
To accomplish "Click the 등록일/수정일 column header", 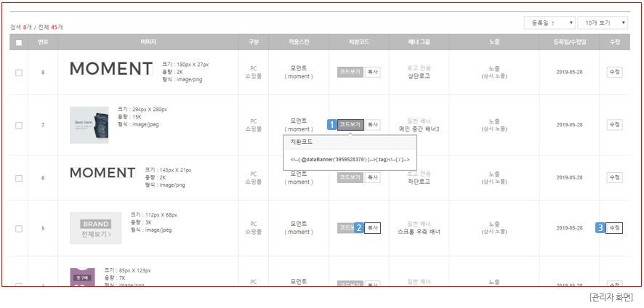I will pos(574,42).
